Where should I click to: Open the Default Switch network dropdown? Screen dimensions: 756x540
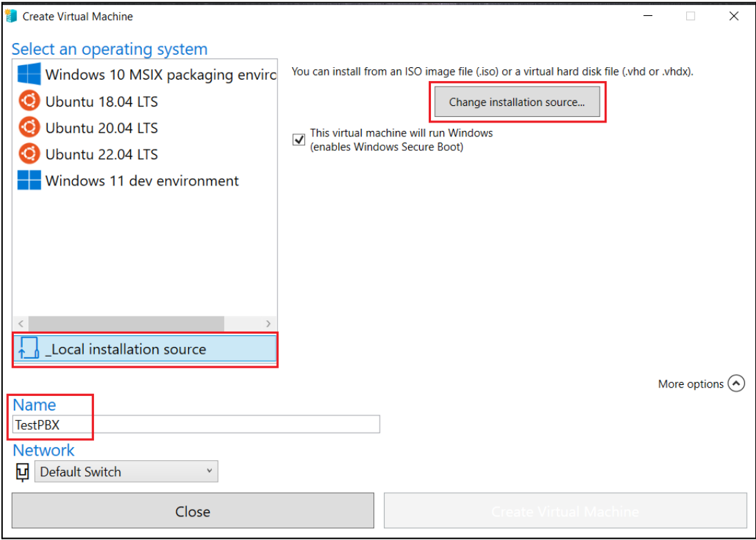[126, 472]
